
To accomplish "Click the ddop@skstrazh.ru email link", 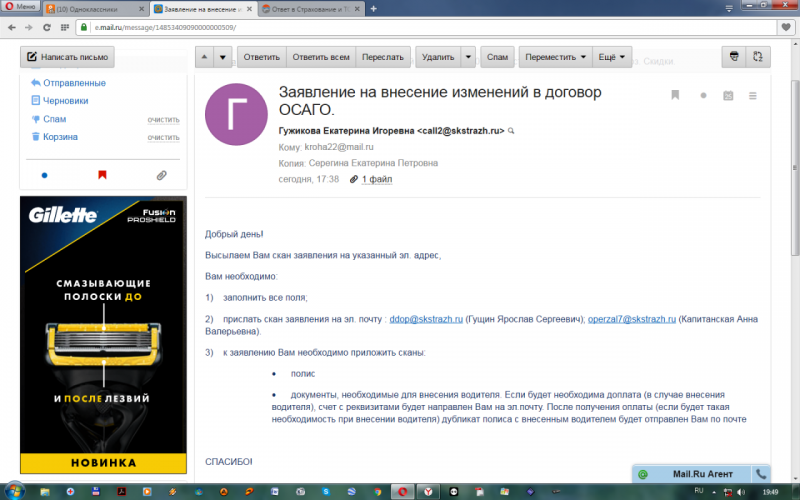I will pos(426,319).
